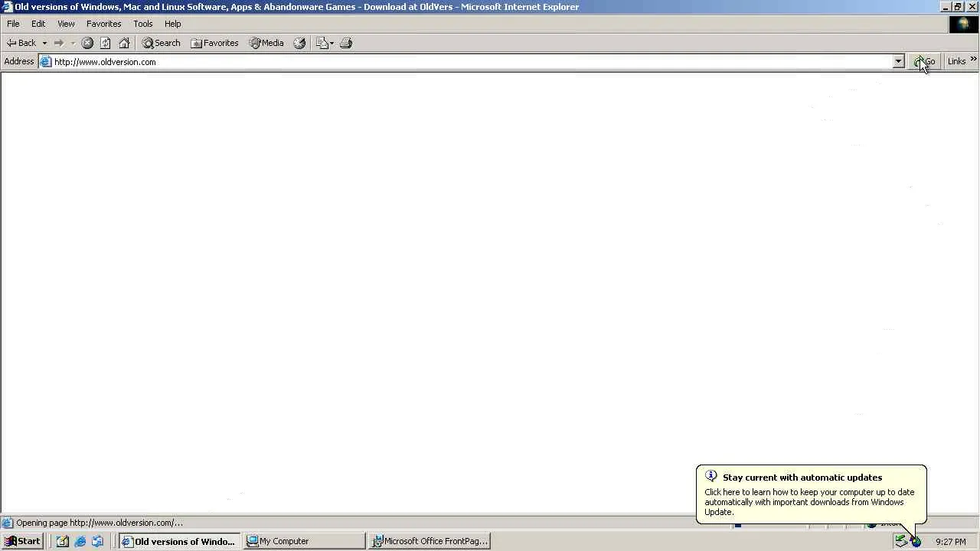Go back using the Back button
980x551 pixels.
tap(21, 43)
